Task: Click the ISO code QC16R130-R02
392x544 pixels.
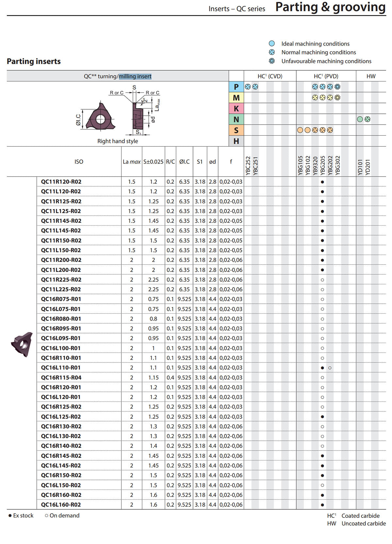Action: click(x=61, y=426)
